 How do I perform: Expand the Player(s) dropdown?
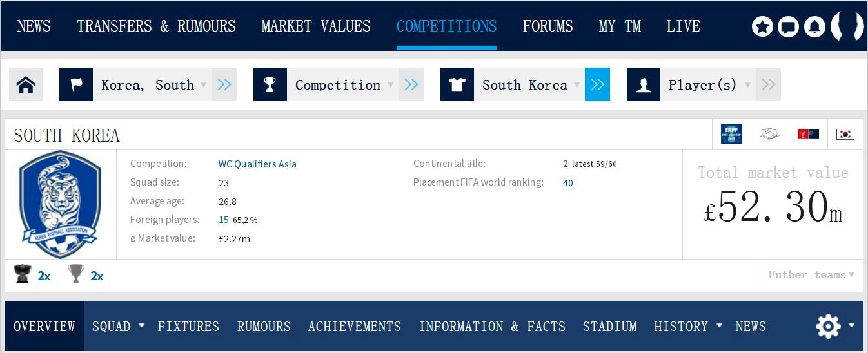(x=747, y=84)
